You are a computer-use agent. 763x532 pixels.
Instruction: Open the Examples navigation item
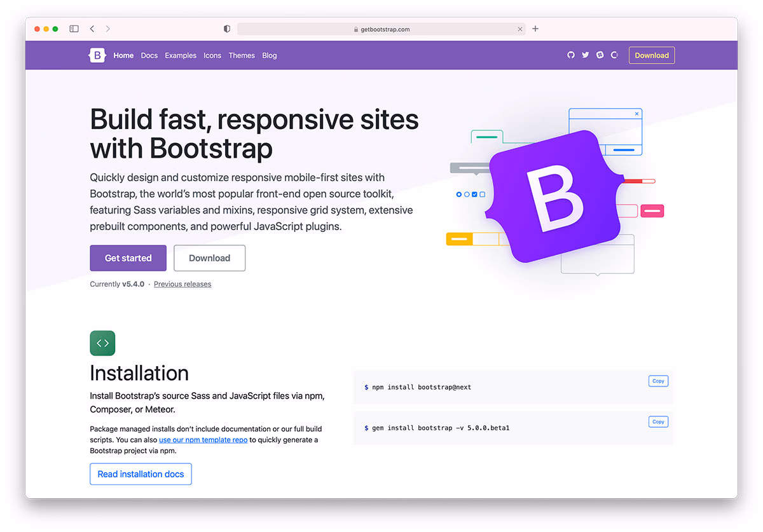181,55
